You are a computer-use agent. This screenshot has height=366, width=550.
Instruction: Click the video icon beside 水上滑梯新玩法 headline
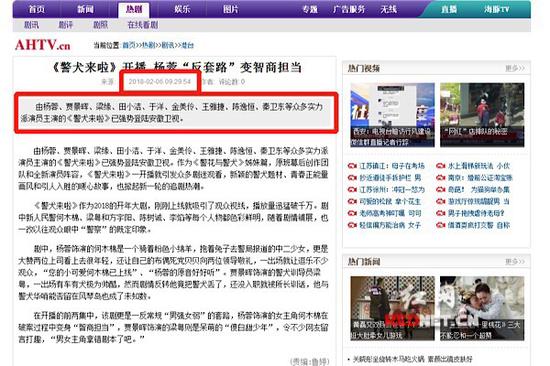click(x=440, y=166)
